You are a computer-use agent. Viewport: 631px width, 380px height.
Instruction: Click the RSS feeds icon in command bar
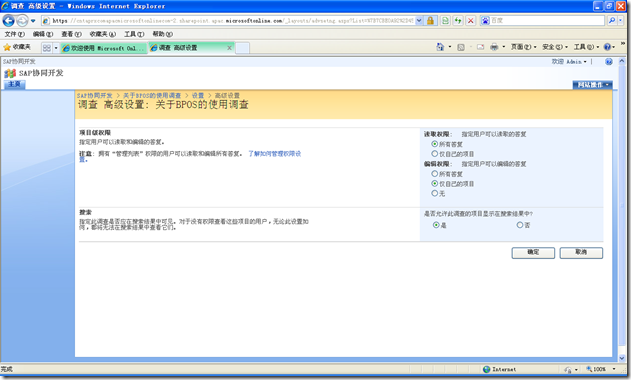461,47
